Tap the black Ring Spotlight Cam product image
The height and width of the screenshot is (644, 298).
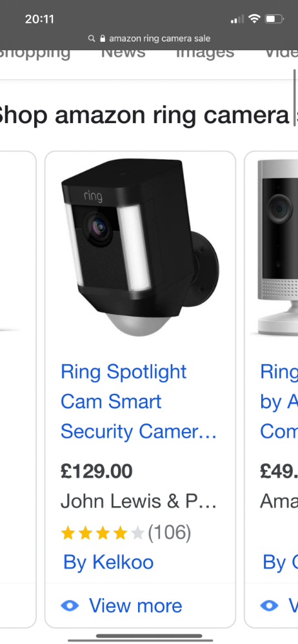(140, 248)
